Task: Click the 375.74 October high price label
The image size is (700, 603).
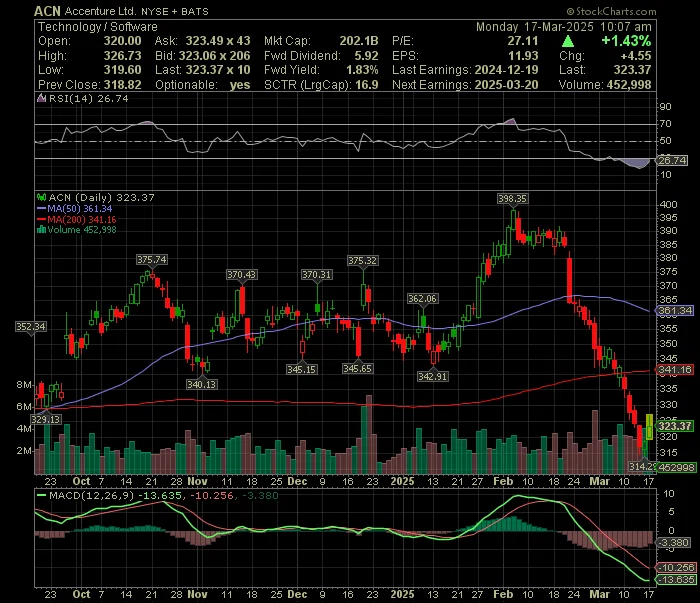Action: coord(152,260)
